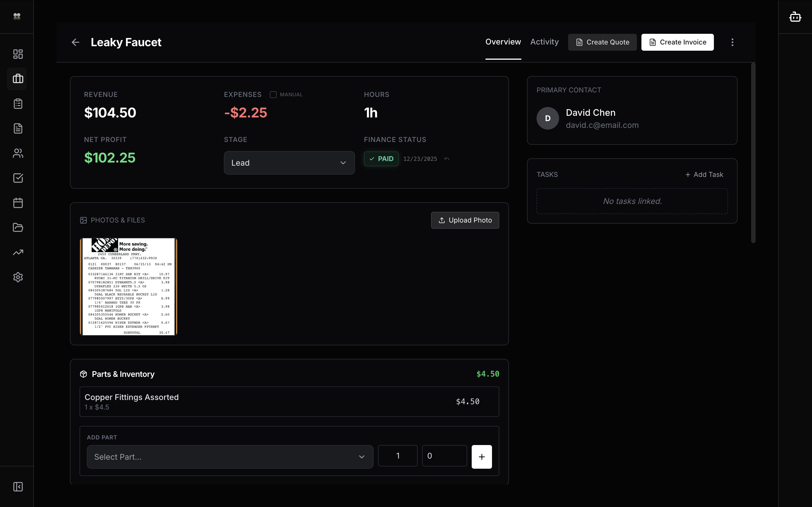Screen dimensions: 812x507
Task: Open the assistant robot icon top right
Action: click(795, 16)
